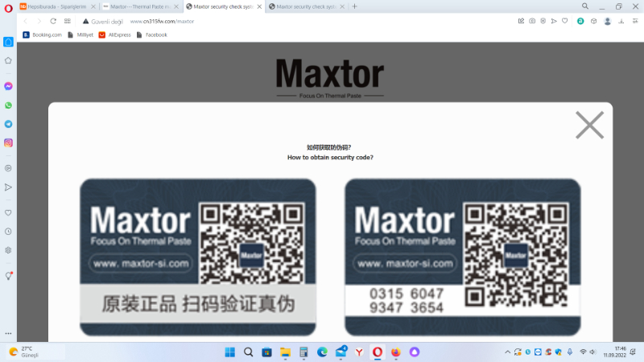Close the security code popup dialog
Image resolution: width=644 pixels, height=362 pixels.
[589, 125]
